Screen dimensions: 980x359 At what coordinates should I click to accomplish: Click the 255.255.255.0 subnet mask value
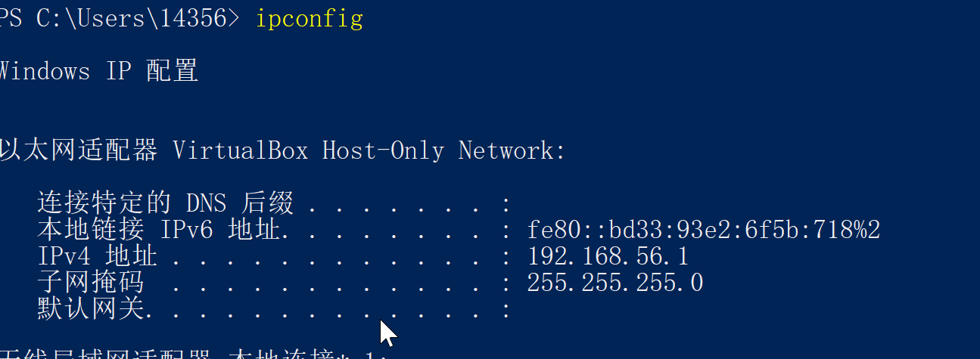(615, 283)
